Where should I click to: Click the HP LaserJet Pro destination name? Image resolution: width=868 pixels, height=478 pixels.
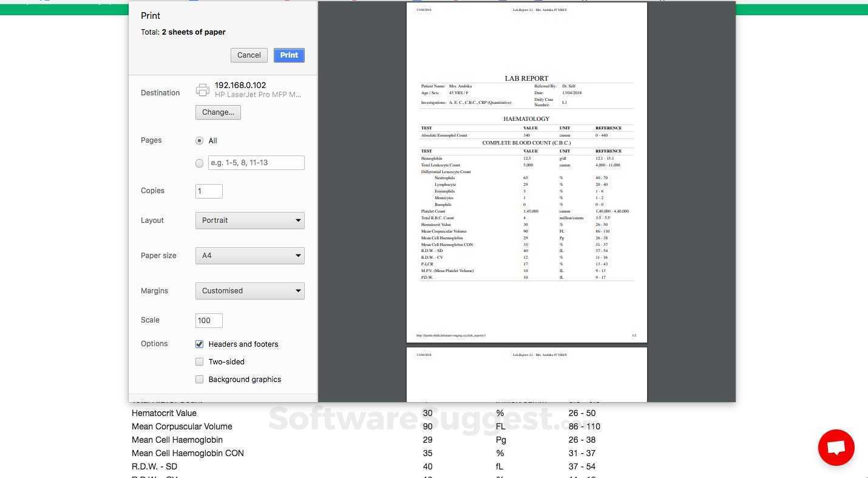(x=258, y=95)
